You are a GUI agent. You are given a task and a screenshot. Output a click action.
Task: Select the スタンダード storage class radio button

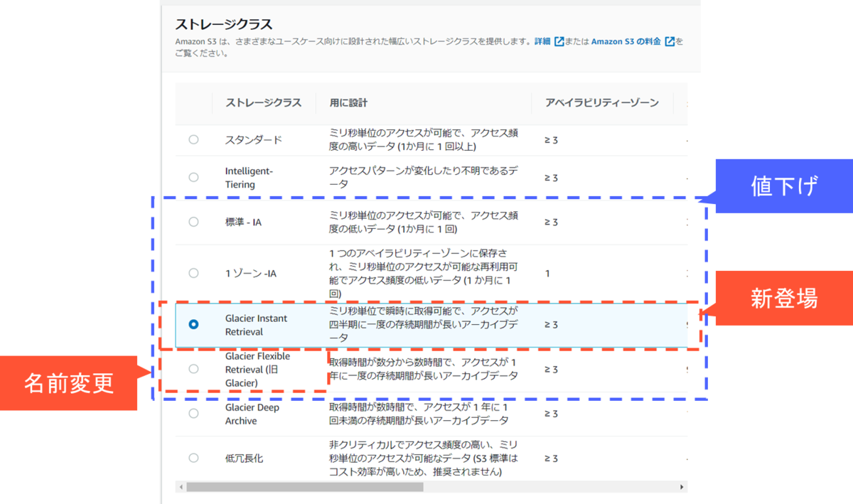coord(193,139)
